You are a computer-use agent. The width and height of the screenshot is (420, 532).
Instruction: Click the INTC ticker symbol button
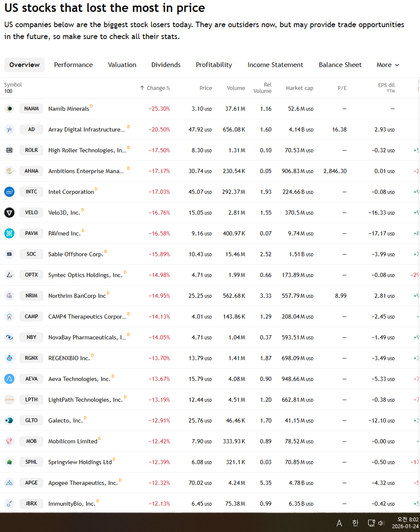point(31,192)
